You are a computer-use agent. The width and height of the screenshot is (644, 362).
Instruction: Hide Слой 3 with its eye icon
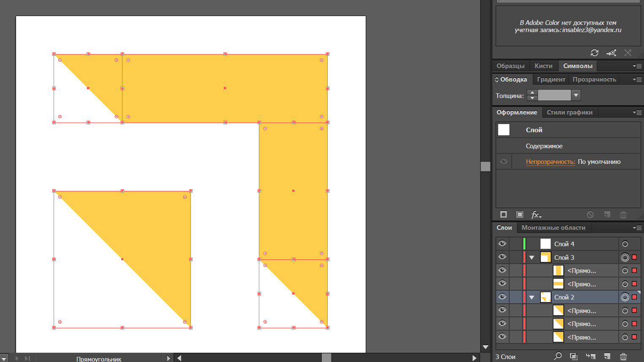(502, 257)
